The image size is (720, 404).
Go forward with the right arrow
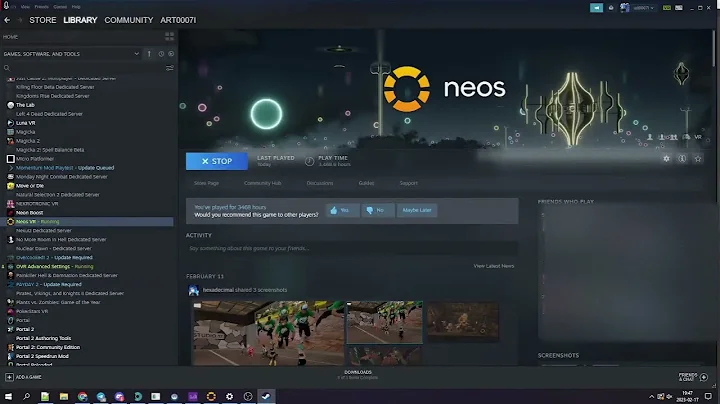pos(20,20)
